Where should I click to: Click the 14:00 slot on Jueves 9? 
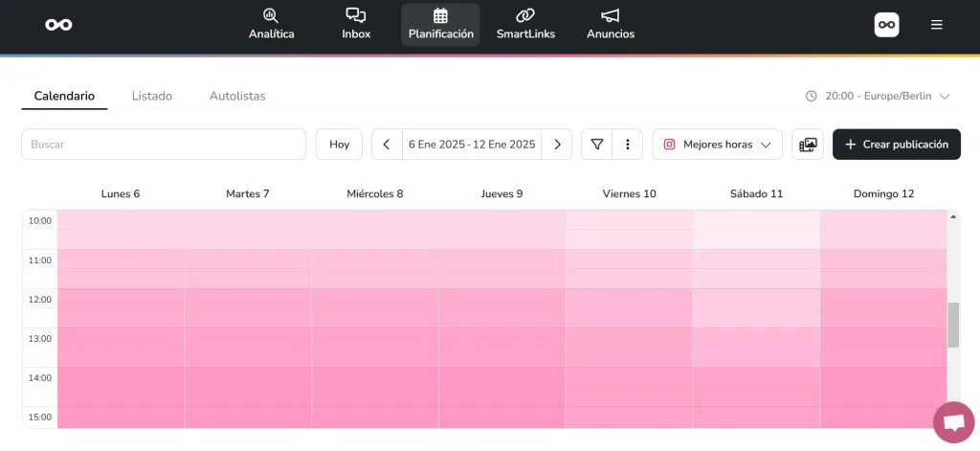point(501,387)
